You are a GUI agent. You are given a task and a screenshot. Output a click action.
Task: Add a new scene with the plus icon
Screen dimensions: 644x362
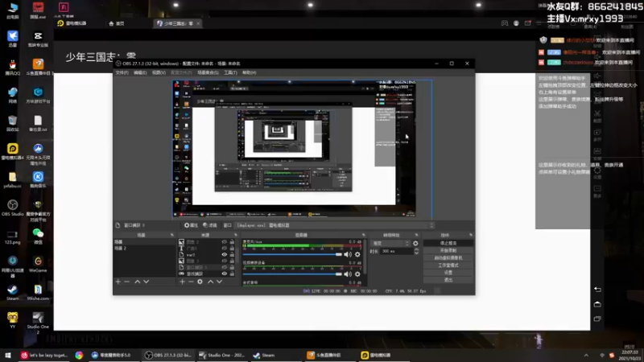(x=118, y=282)
